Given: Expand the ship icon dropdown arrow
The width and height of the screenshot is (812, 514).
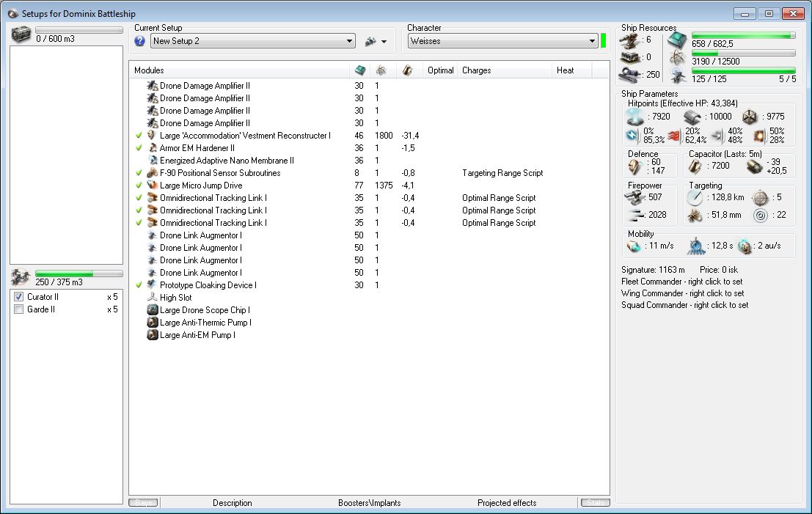Looking at the screenshot, I should (384, 41).
